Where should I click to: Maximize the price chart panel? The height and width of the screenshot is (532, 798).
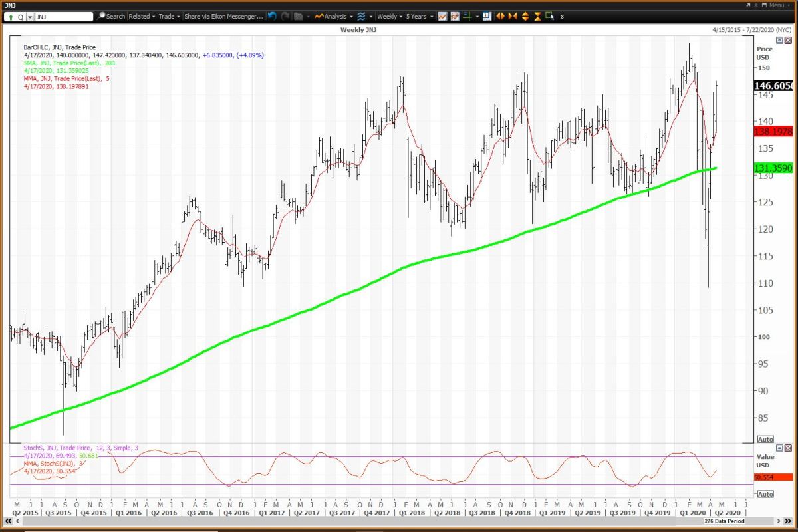[x=779, y=41]
